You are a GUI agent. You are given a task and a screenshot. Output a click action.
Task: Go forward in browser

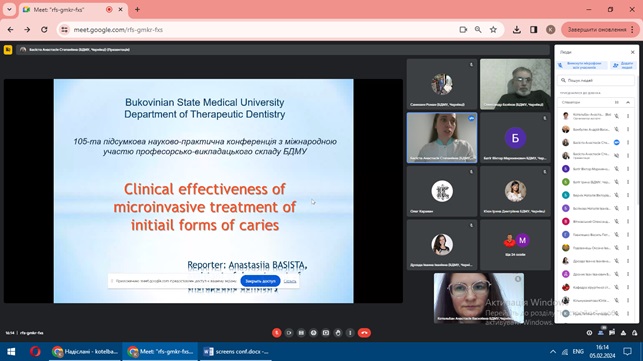click(27, 30)
